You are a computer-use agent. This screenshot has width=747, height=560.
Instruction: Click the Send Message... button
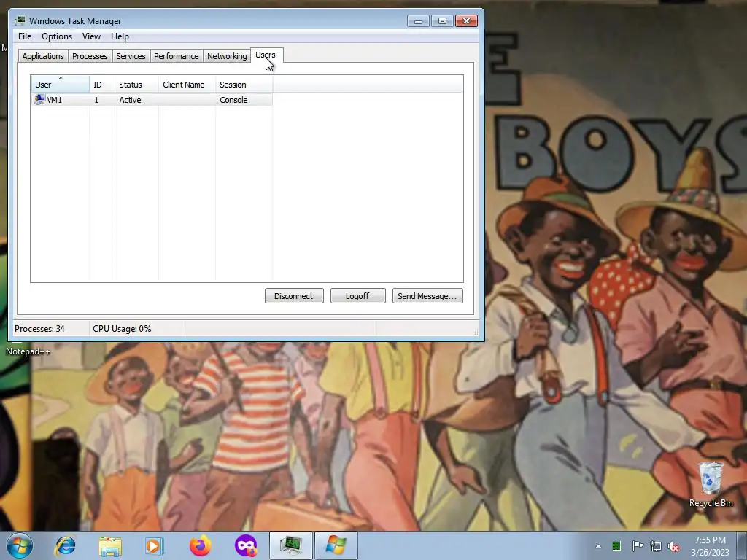pos(427,296)
